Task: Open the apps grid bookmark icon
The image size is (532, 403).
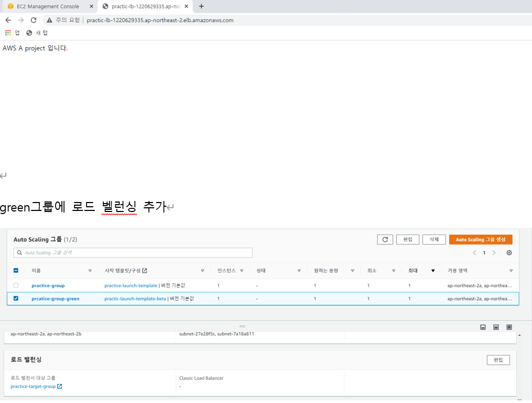Action: point(8,33)
